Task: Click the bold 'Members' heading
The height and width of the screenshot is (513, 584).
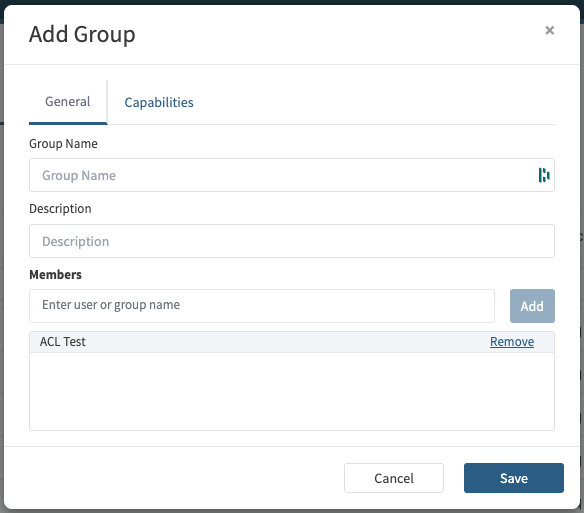Action: [55, 275]
